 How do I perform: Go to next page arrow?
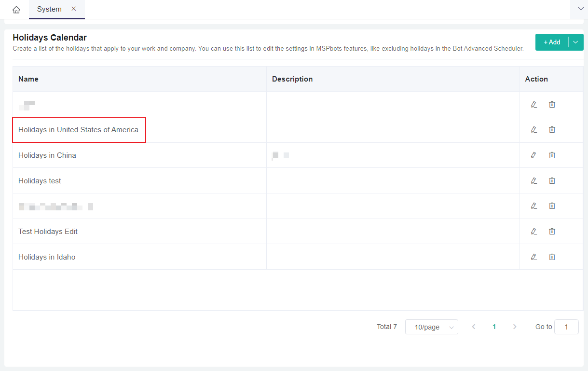515,327
